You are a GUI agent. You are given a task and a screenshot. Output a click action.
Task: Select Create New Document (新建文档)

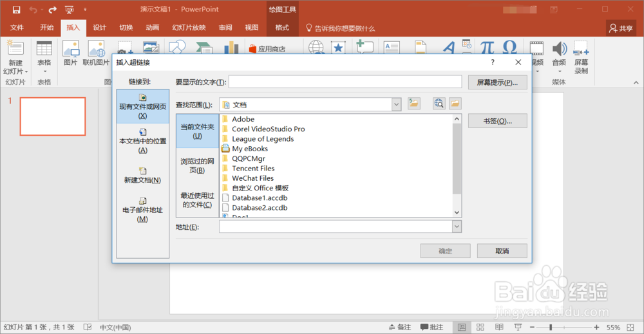[142, 175]
